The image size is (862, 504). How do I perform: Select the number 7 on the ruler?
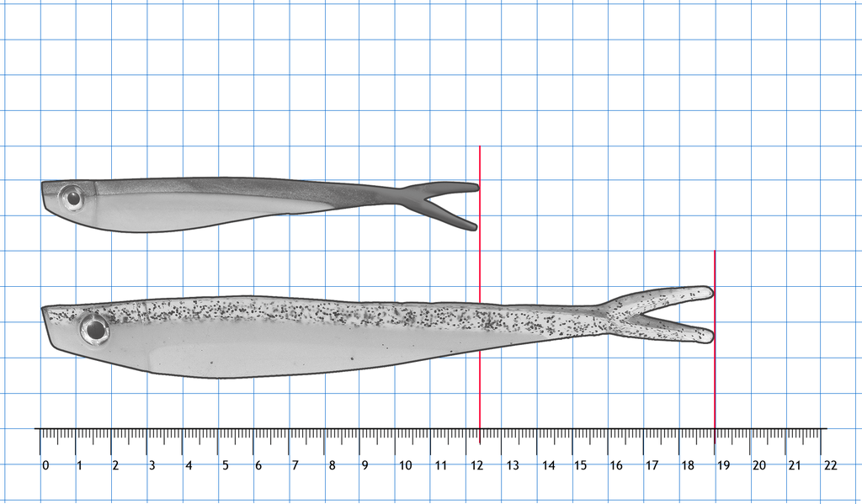tap(295, 465)
